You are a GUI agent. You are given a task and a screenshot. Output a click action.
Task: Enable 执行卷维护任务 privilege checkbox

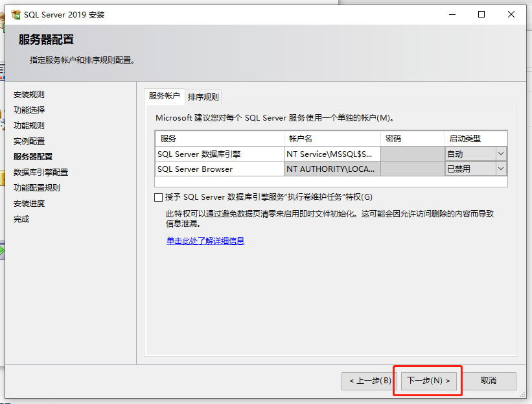pyautogui.click(x=159, y=197)
